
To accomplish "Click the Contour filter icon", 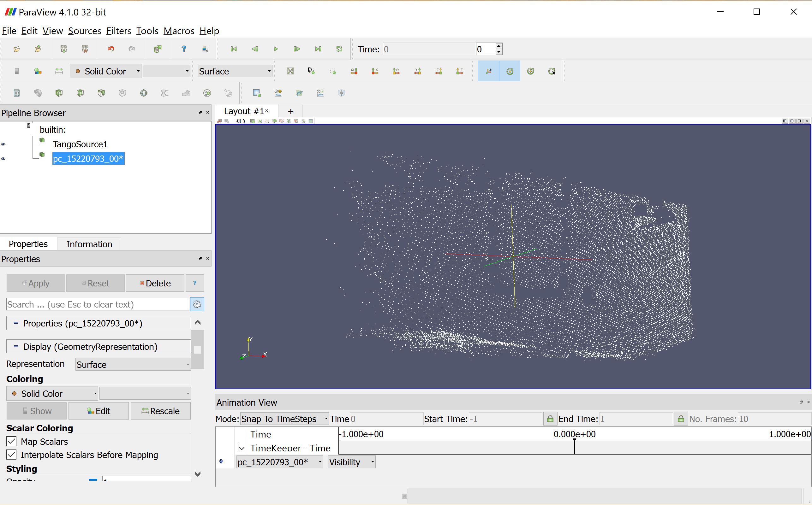I will [38, 93].
